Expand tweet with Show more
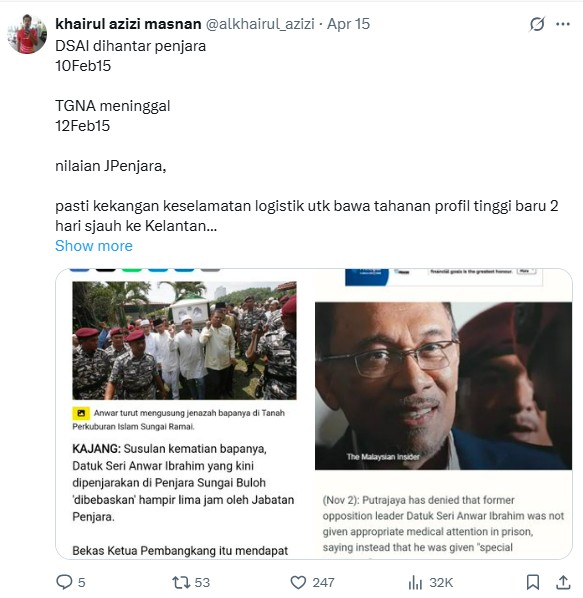Viewport: 583px width, 598px height. pyautogui.click(x=94, y=246)
